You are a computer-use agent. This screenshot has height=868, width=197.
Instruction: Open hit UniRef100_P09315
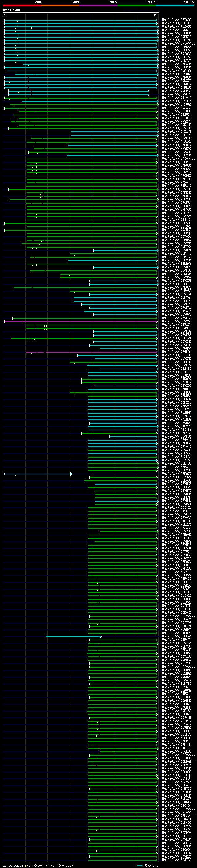[x=177, y=101]
